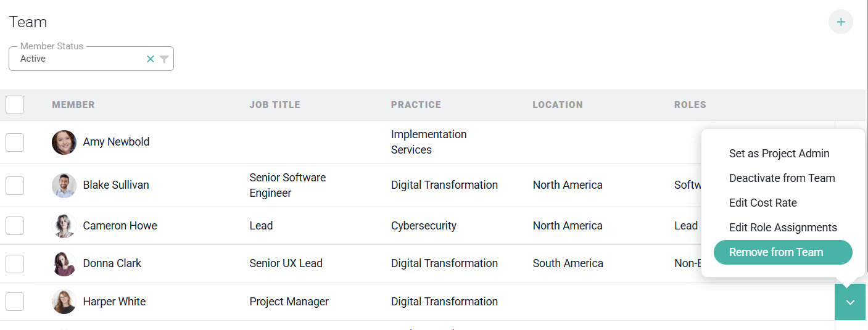Collapse Harper White's row actions chevron
The image size is (868, 330).
pos(850,302)
